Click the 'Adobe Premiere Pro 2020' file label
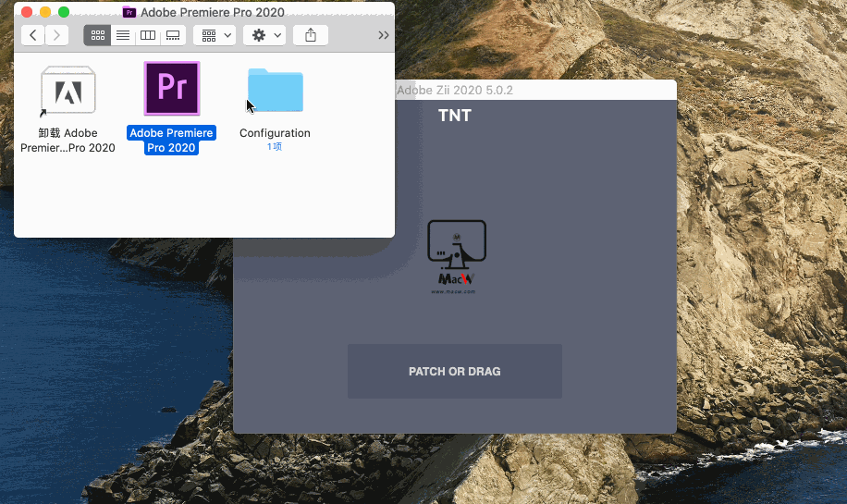847x504 pixels. (171, 140)
